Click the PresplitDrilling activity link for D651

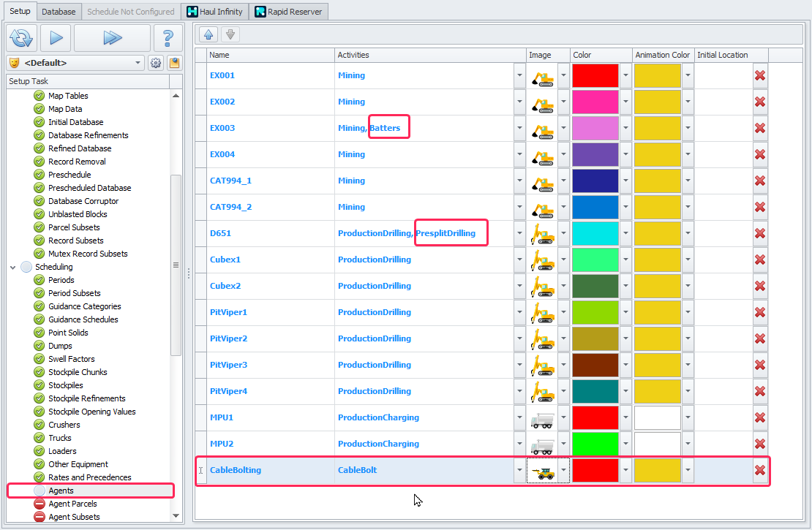pyautogui.click(x=446, y=233)
